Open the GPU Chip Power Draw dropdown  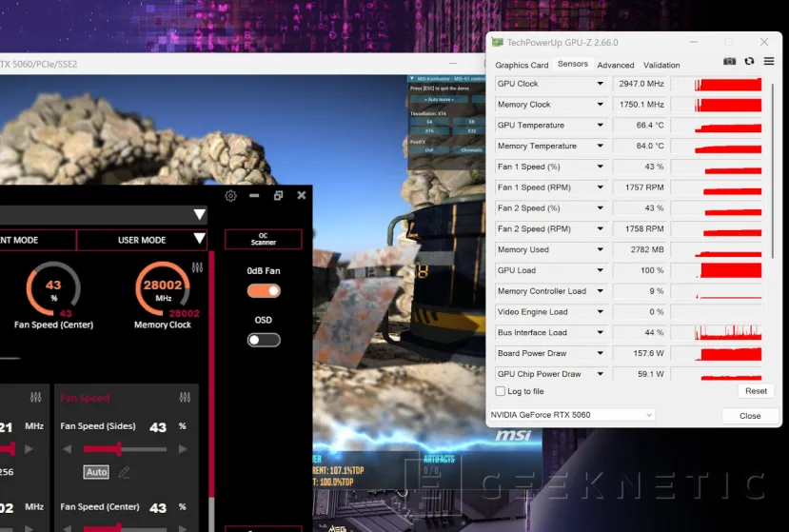pos(600,374)
